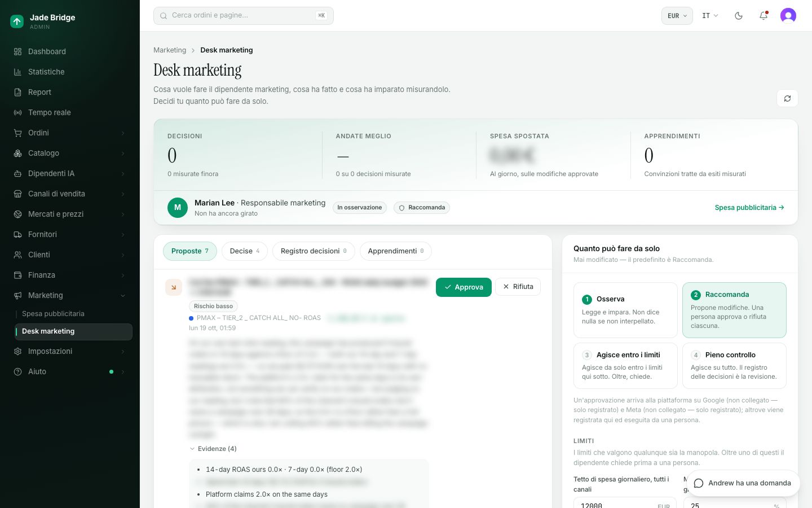Click the PMAX – TIER_2 campaign name
The height and width of the screenshot is (508, 812).
click(259, 318)
